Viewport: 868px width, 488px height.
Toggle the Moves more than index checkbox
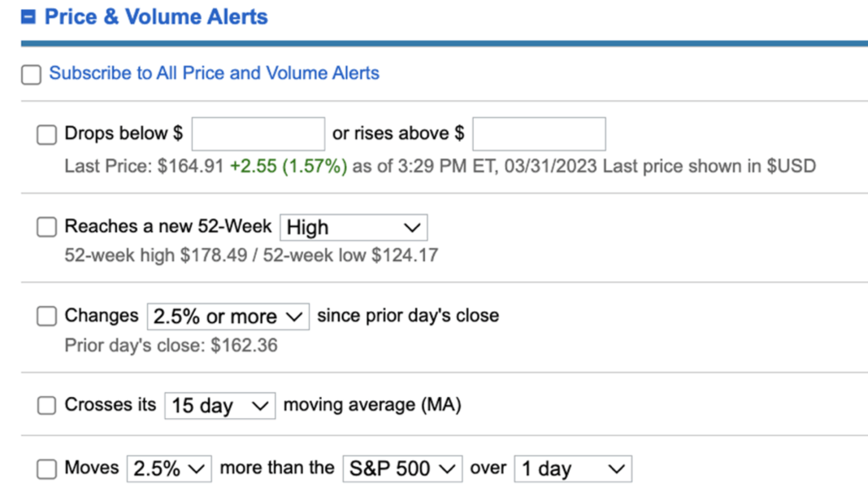(x=46, y=468)
